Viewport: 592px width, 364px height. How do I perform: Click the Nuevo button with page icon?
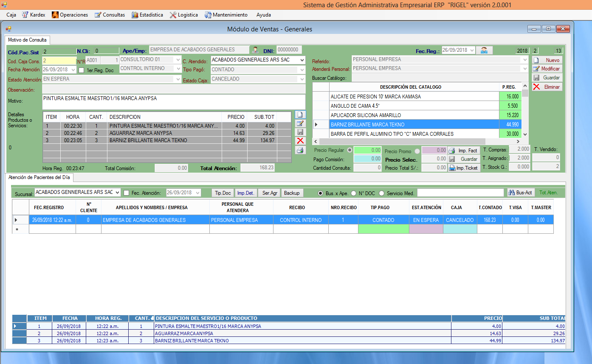[x=547, y=60]
